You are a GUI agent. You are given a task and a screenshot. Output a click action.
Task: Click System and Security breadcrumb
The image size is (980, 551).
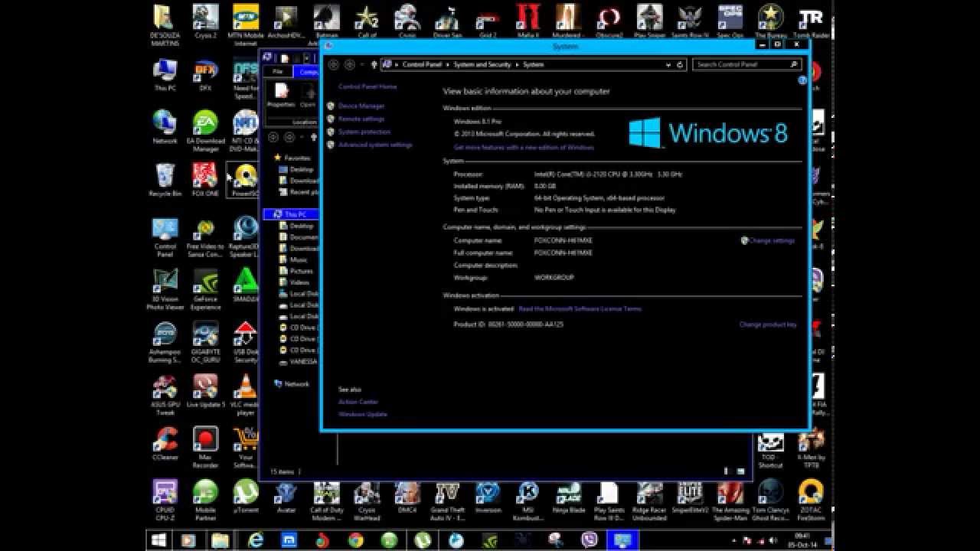click(x=482, y=65)
